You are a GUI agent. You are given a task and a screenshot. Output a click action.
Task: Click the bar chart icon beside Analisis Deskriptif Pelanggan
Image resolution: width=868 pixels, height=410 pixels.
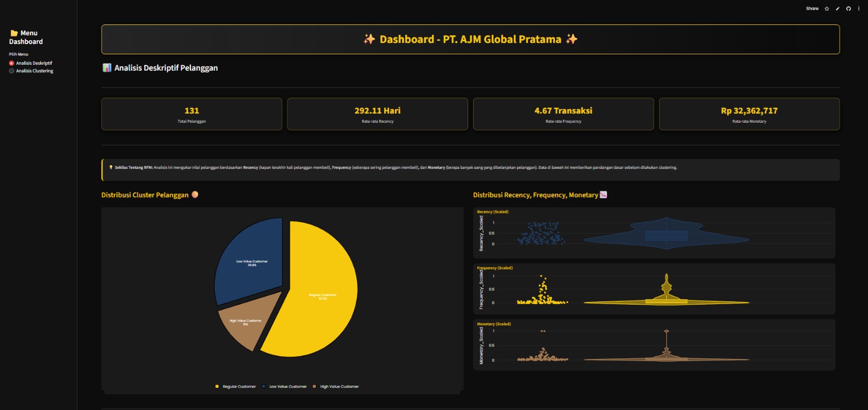pyautogui.click(x=107, y=68)
